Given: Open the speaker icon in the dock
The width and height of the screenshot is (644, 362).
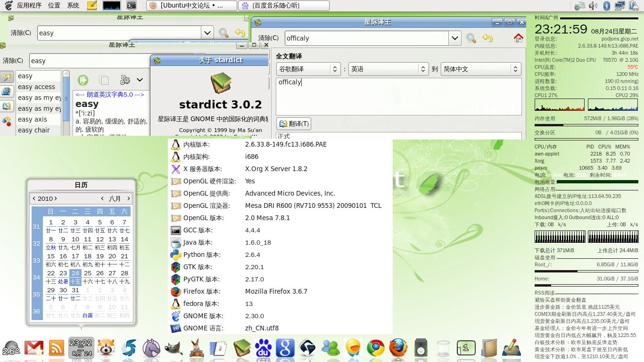Looking at the screenshot, I should 421,348.
